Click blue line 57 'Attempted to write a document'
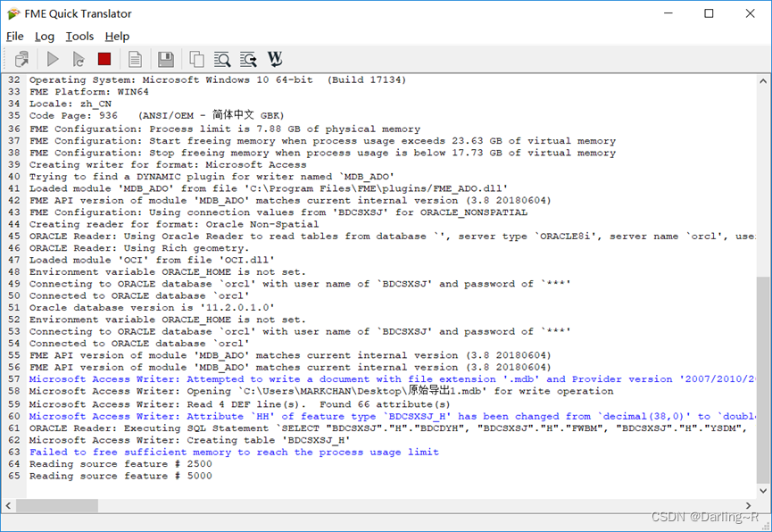772x532 pixels. click(x=393, y=379)
